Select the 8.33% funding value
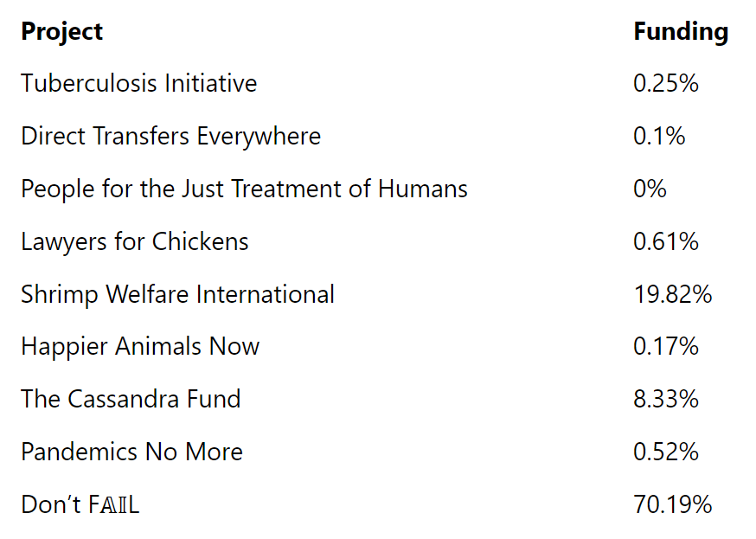 [x=665, y=400]
